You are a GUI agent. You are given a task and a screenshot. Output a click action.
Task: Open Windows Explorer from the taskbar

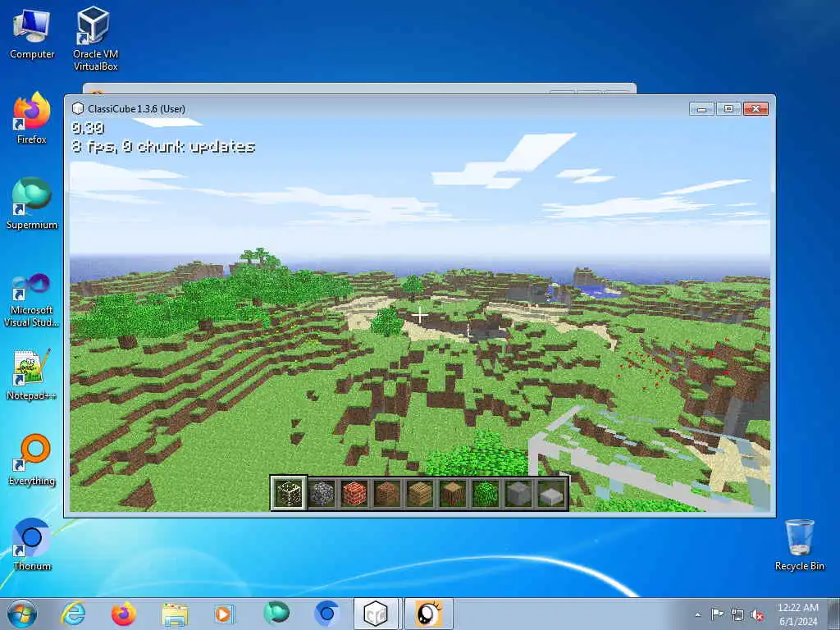(x=175, y=614)
